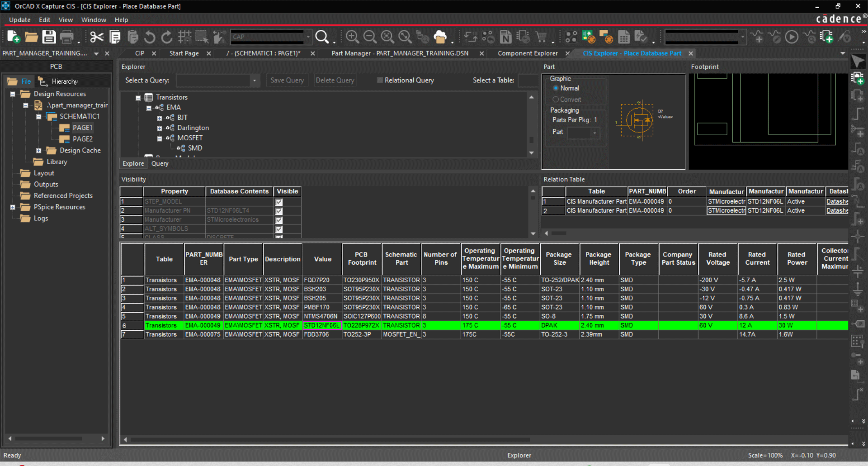The image size is (868, 466).
Task: Collapse the MOSFET tree node
Action: 160,138
